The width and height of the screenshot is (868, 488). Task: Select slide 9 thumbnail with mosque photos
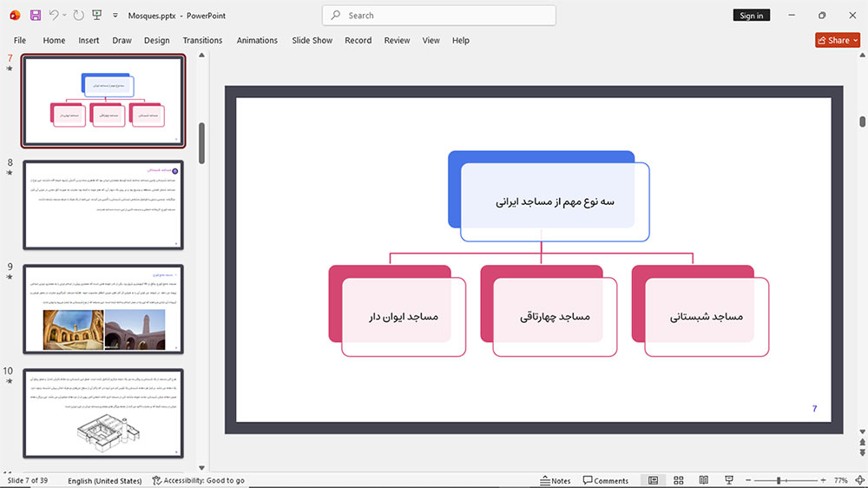click(x=103, y=309)
